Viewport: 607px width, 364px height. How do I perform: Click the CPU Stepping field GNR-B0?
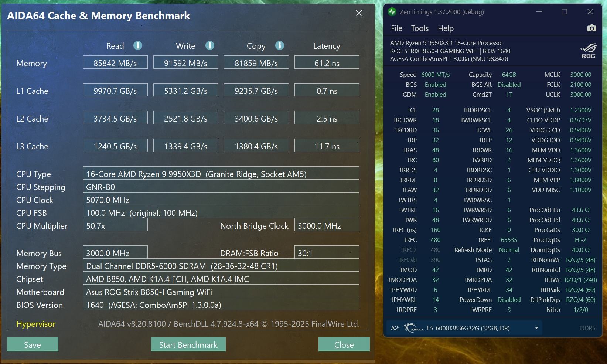221,186
